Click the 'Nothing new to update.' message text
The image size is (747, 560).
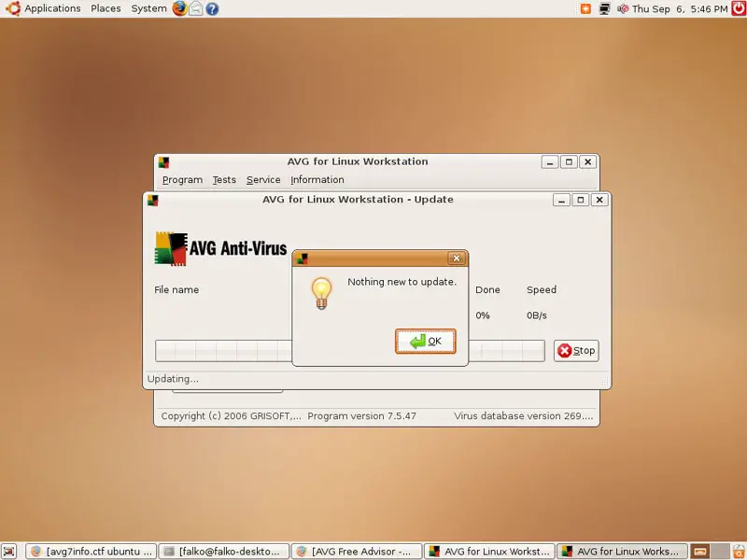pos(402,282)
